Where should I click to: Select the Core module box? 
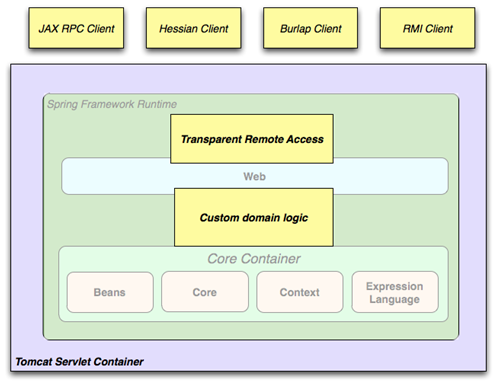point(205,292)
